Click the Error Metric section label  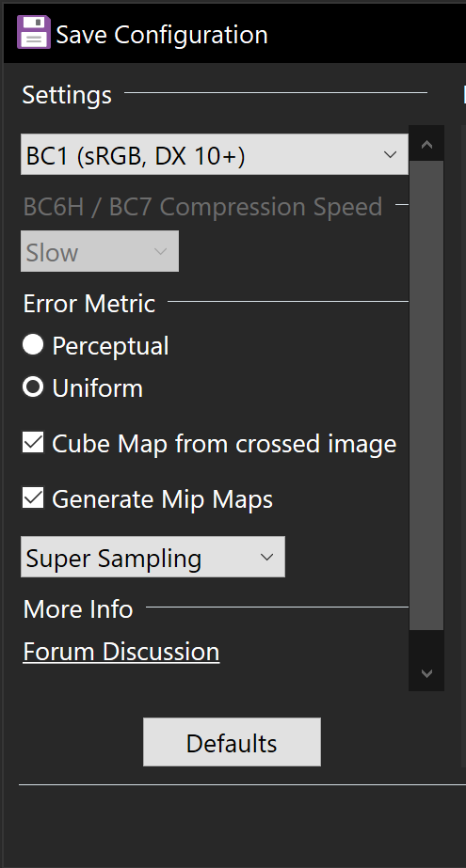89,304
